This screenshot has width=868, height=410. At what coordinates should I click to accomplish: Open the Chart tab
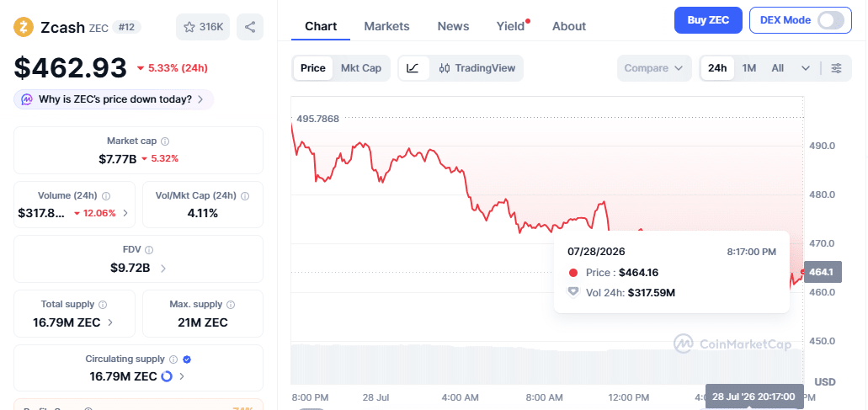321,26
